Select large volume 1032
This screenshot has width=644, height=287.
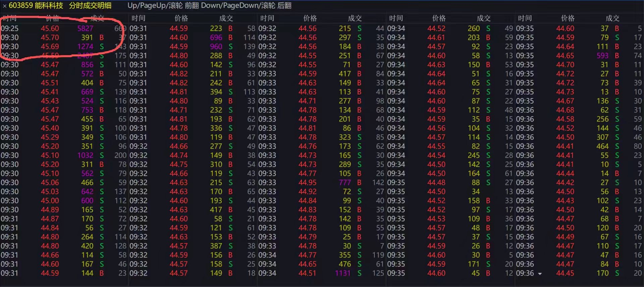click(85, 155)
